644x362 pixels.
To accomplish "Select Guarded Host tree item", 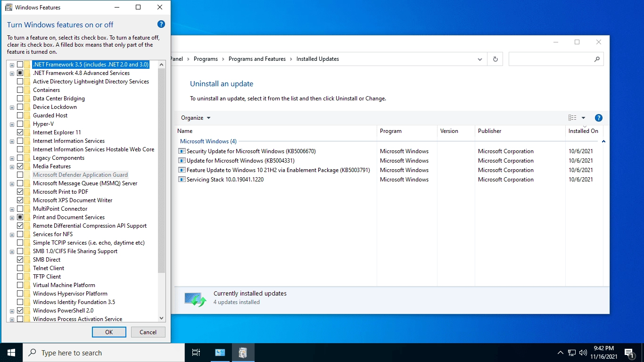I will pyautogui.click(x=50, y=115).
